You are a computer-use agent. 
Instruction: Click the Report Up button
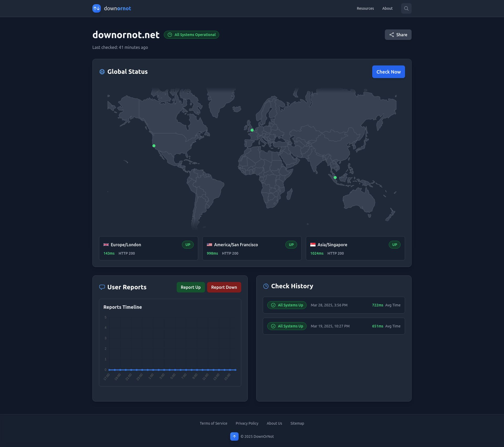click(191, 287)
